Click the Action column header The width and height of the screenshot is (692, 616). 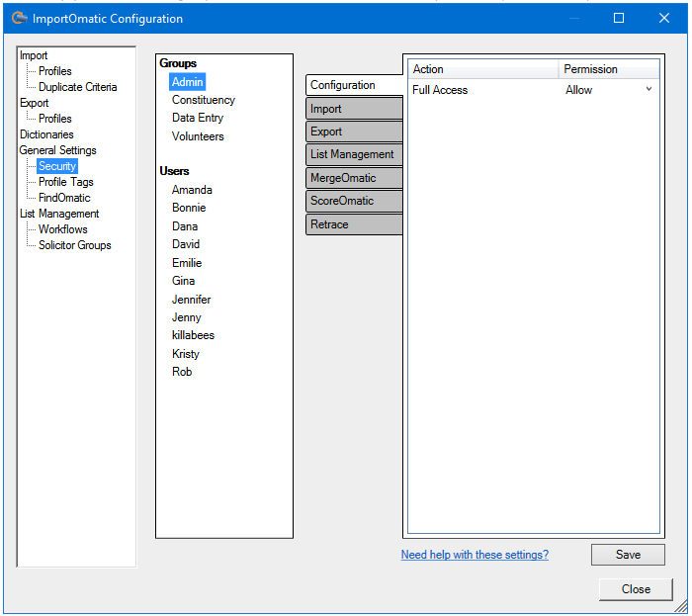pyautogui.click(x=483, y=69)
